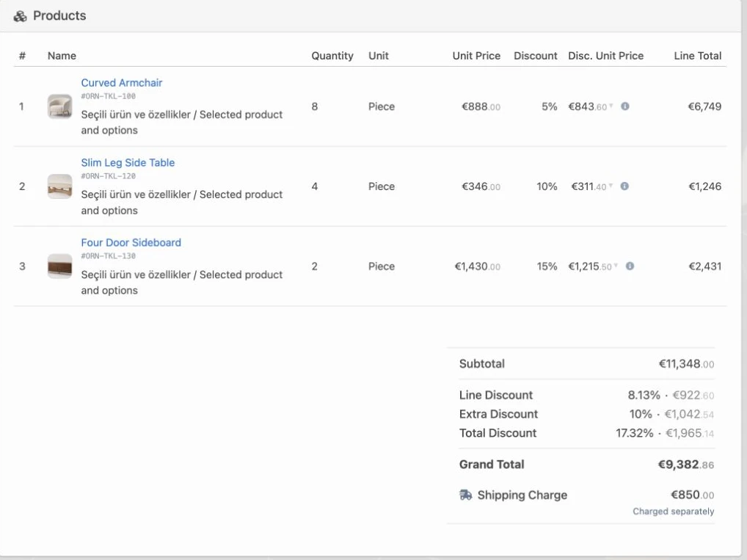Viewport: 747px width, 560px height.
Task: Click the Discount column header
Action: 536,56
